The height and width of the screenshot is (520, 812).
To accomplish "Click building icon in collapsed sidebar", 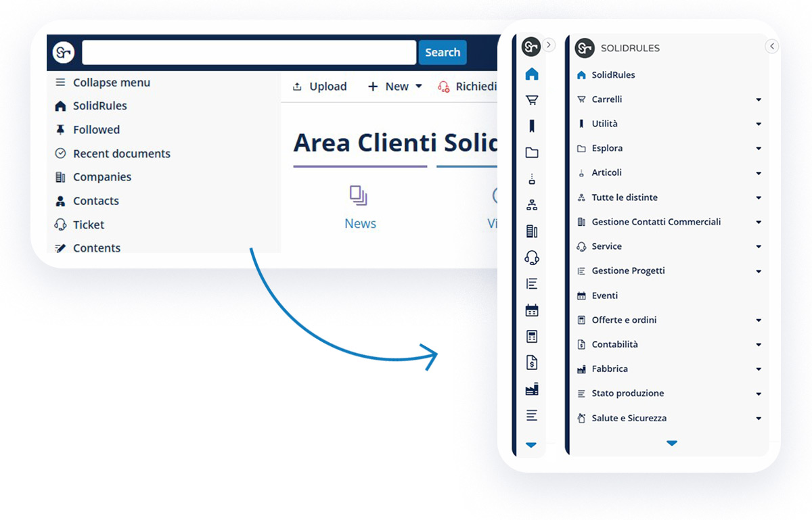I will [532, 231].
